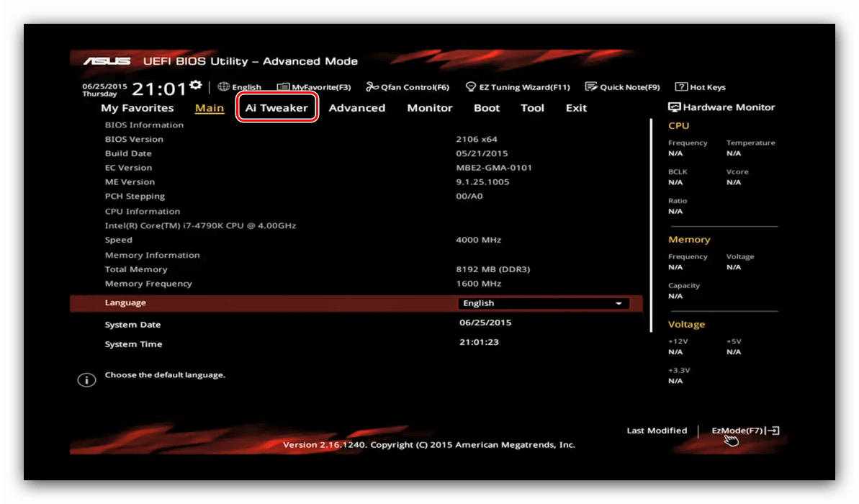Click the System Date label
The image size is (859, 504).
pyautogui.click(x=132, y=325)
